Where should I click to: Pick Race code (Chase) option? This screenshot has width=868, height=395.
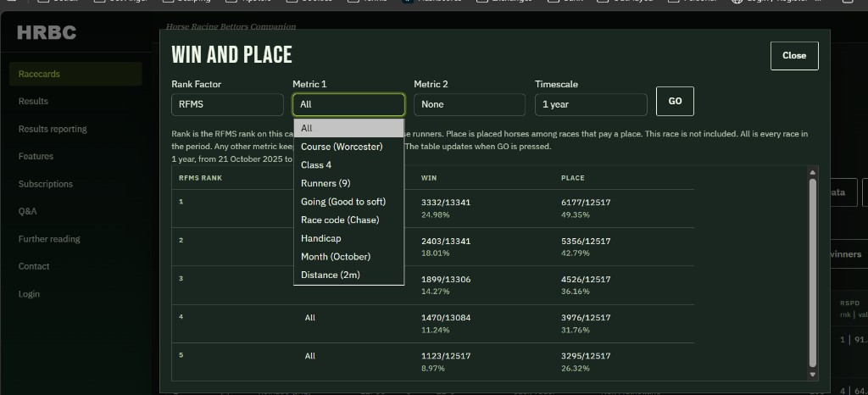(x=348, y=220)
